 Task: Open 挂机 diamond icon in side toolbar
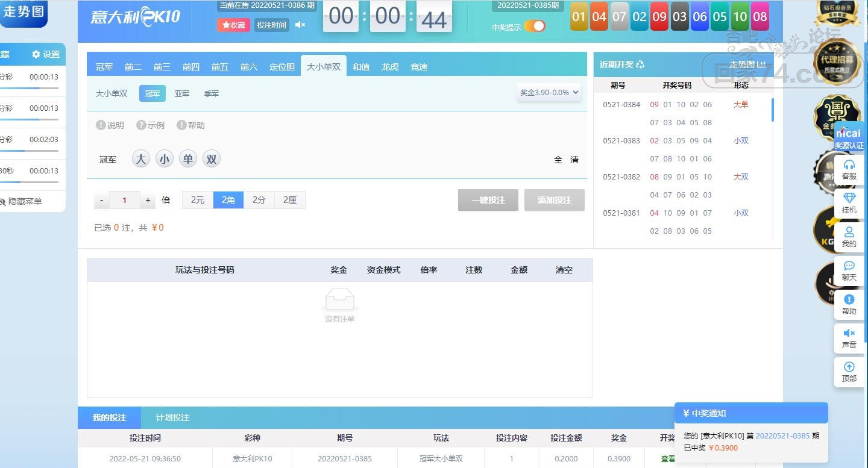[x=849, y=198]
